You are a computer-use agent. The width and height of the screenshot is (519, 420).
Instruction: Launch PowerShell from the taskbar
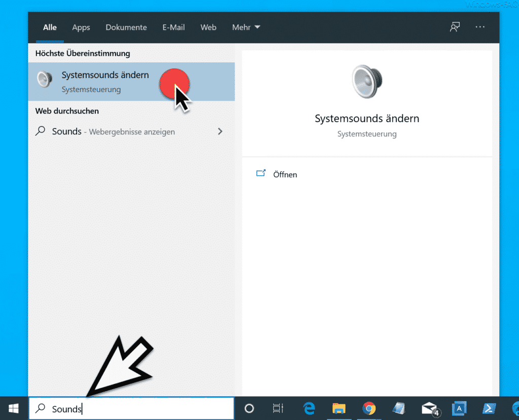point(489,408)
